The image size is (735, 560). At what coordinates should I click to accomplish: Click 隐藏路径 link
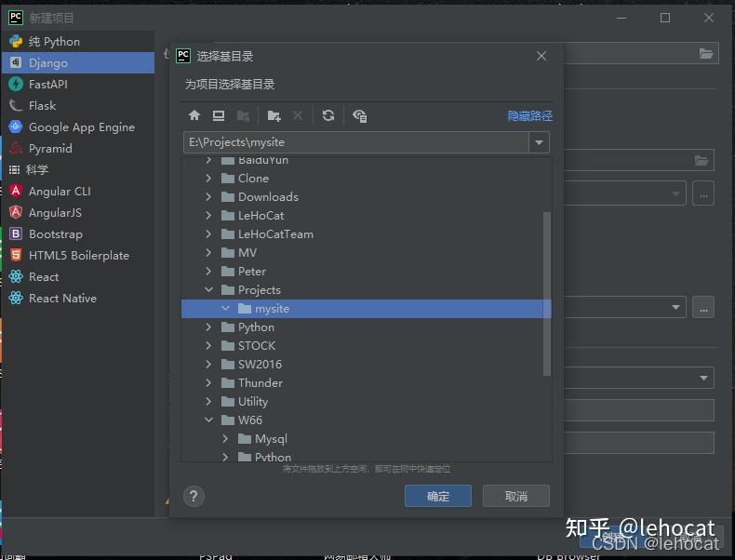click(529, 115)
